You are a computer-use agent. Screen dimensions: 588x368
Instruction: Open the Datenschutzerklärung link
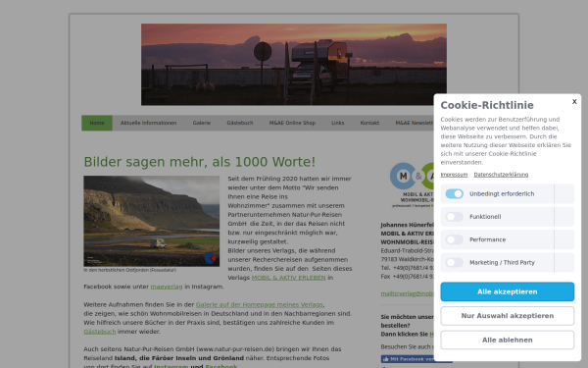point(501,175)
